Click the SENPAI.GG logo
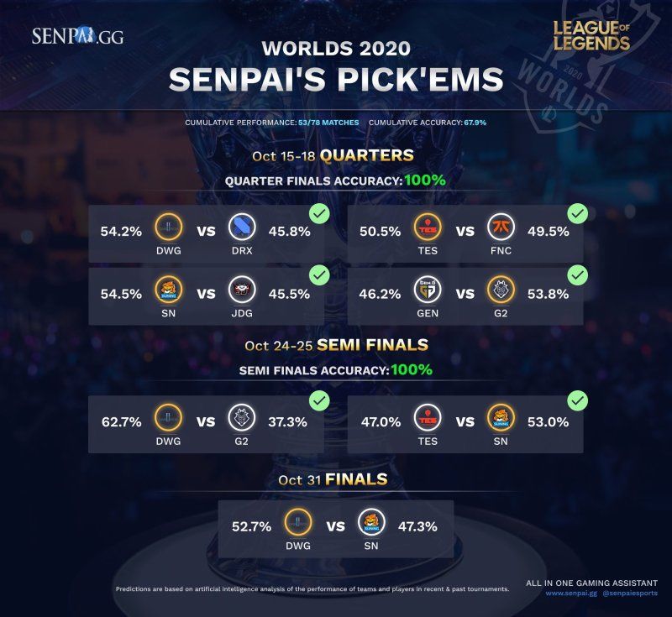 pos(77,35)
